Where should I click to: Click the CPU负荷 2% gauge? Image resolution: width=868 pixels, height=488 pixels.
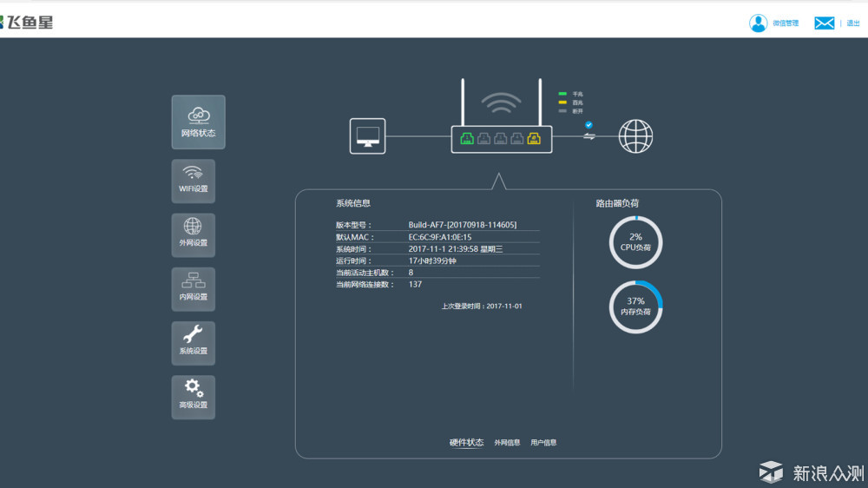pos(635,242)
